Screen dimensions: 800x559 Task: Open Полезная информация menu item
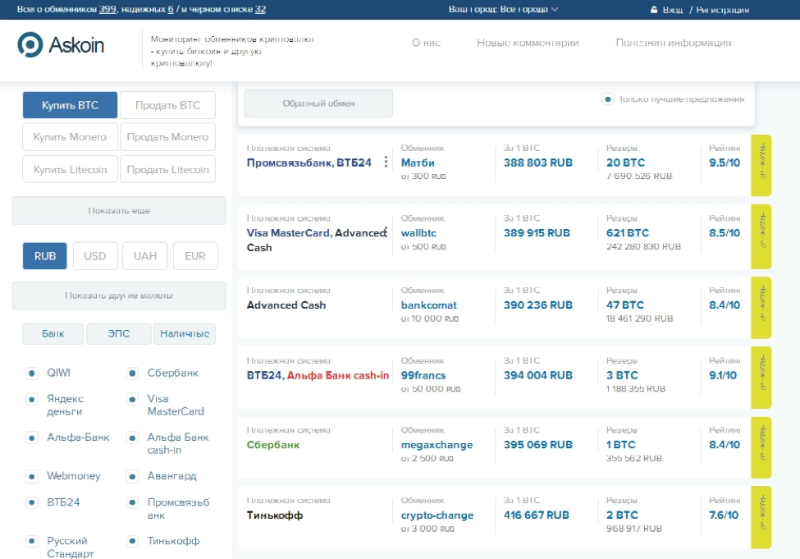(673, 43)
